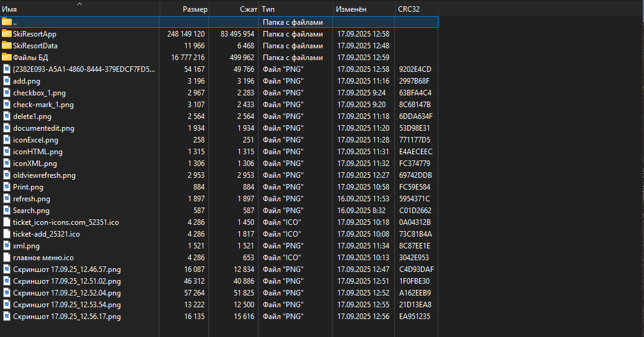
Task: Click the Файлы БД folder icon
Action: [7, 57]
